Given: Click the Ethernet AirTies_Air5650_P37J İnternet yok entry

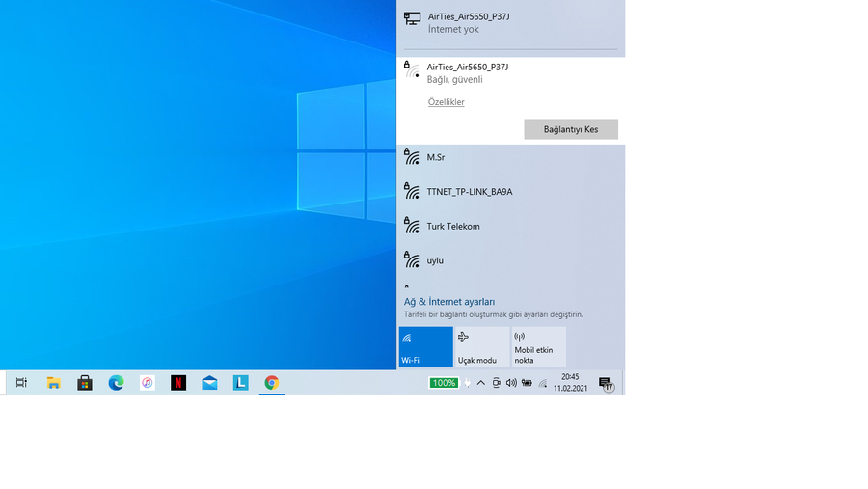Looking at the screenshot, I should (x=510, y=23).
